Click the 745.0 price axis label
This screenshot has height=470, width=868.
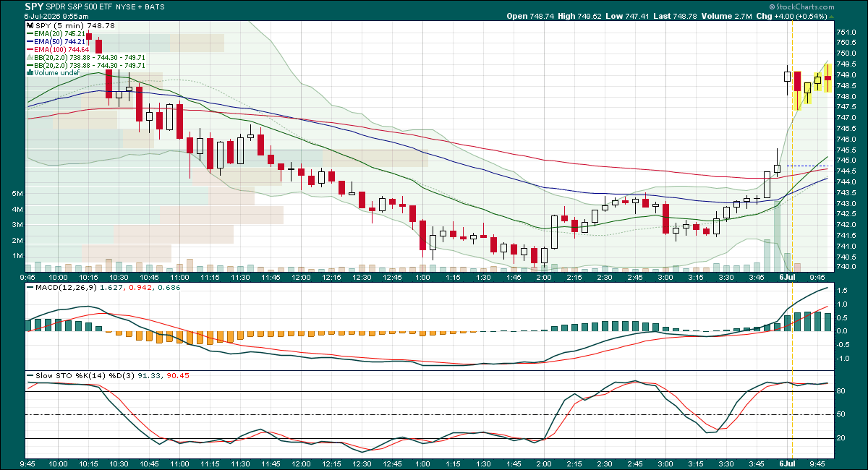tap(846, 161)
